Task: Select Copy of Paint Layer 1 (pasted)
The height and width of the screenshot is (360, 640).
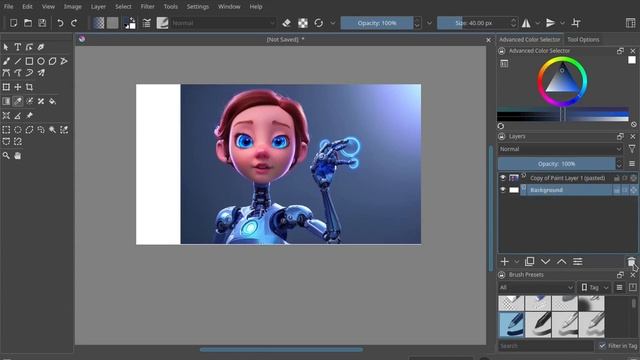Action: click(x=567, y=178)
